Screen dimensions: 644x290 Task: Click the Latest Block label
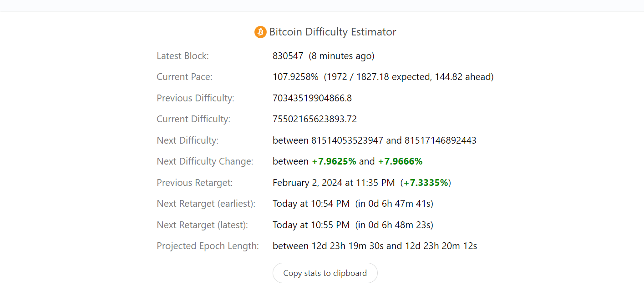click(183, 56)
